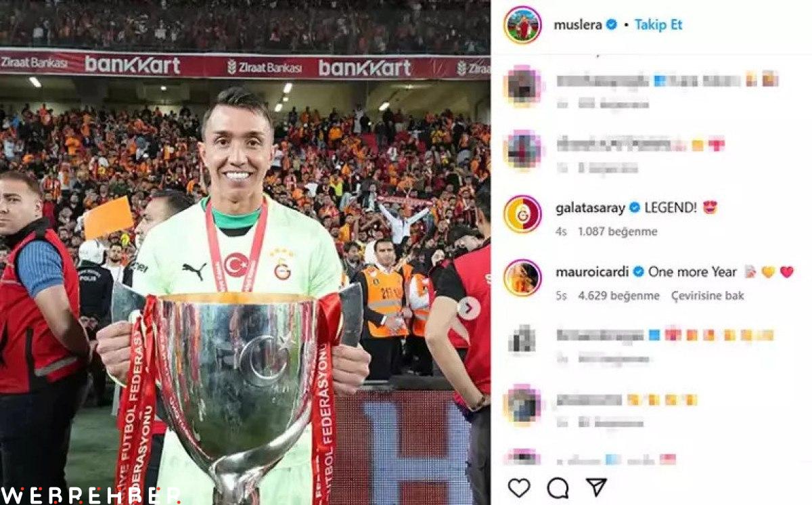Image resolution: width=812 pixels, height=505 pixels.
Task: Translate Icardi comment via Çevirisine bak
Action: 708,296
